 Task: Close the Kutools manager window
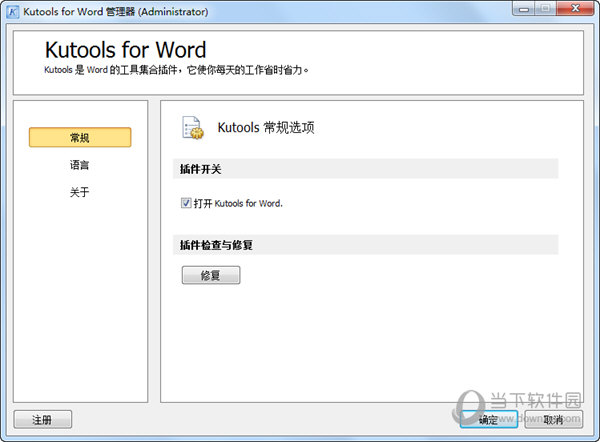[576, 8]
